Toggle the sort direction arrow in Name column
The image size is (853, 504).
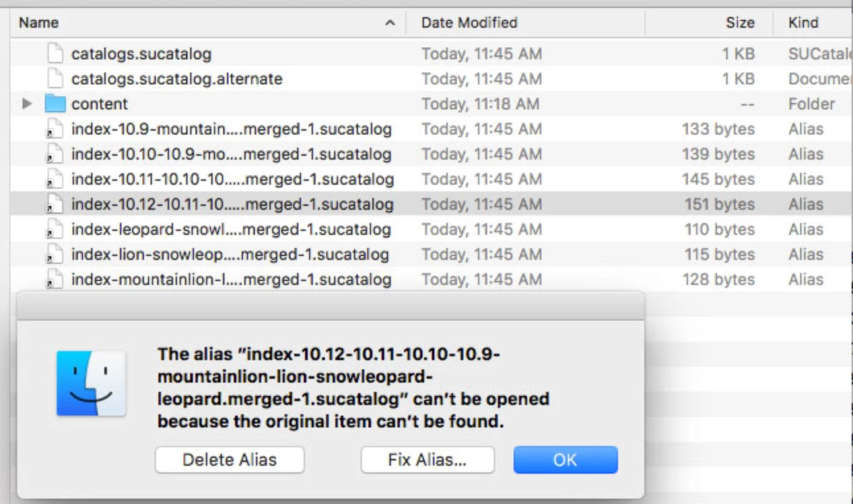pyautogui.click(x=390, y=23)
